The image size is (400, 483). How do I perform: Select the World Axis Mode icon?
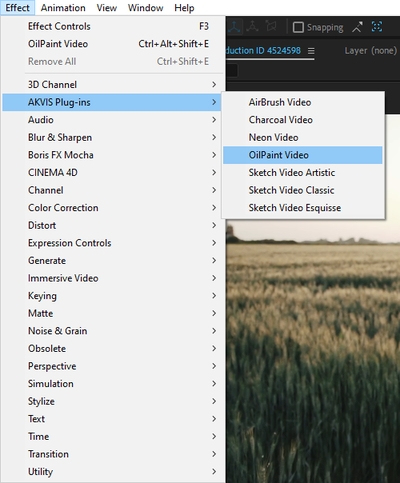[252, 27]
